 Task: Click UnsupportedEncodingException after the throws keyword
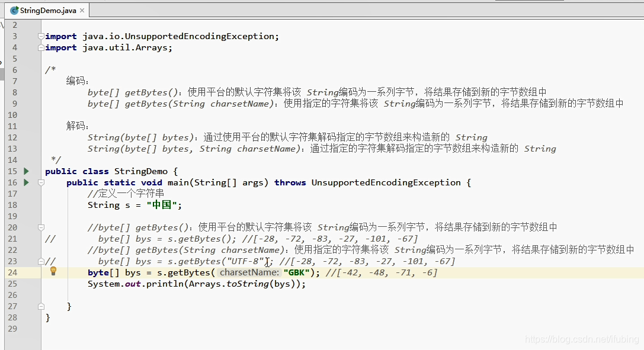tap(386, 182)
